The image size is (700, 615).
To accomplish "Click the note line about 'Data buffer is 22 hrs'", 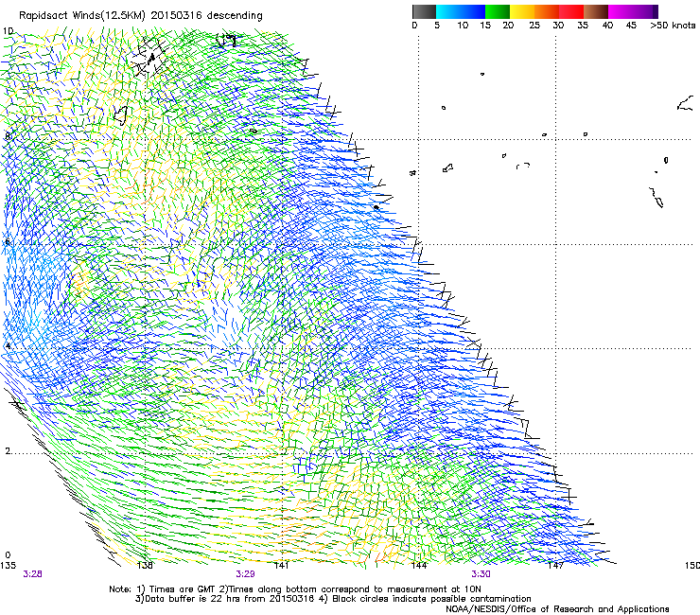I will point(333,599).
